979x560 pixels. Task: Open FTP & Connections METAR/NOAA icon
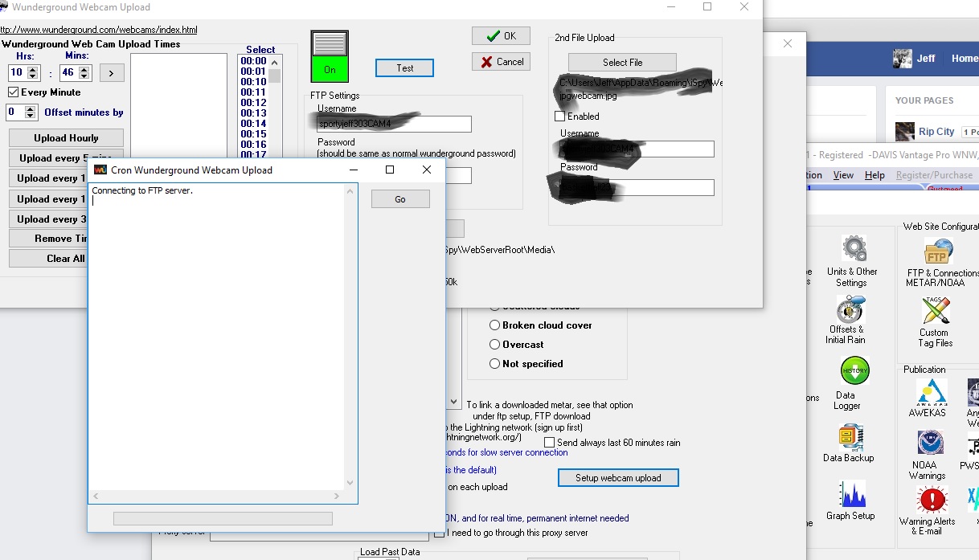938,252
